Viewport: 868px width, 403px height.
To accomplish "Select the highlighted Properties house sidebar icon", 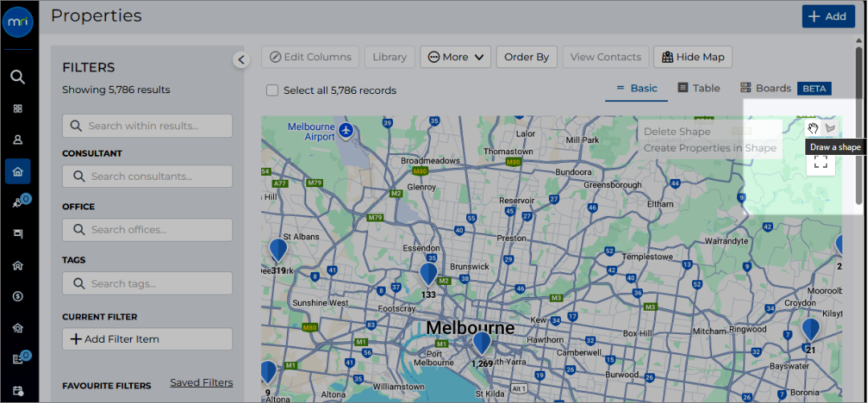I will [x=18, y=171].
